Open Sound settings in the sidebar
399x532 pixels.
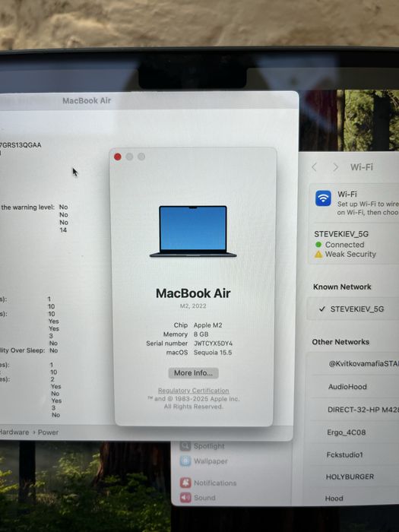(198, 497)
